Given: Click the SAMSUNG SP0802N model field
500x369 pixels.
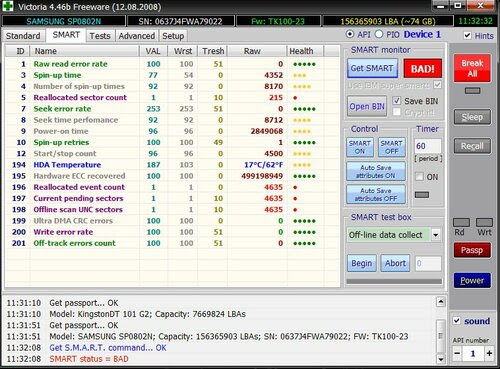Looking at the screenshot, I should coord(64,21).
